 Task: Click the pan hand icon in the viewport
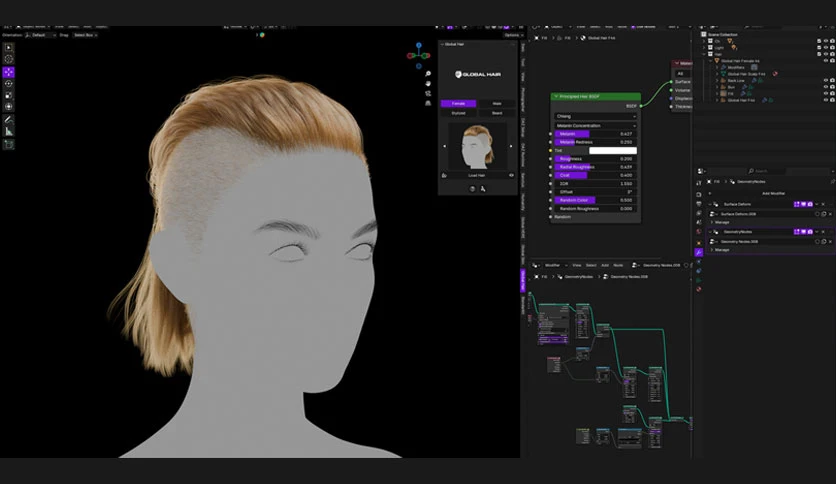click(428, 84)
